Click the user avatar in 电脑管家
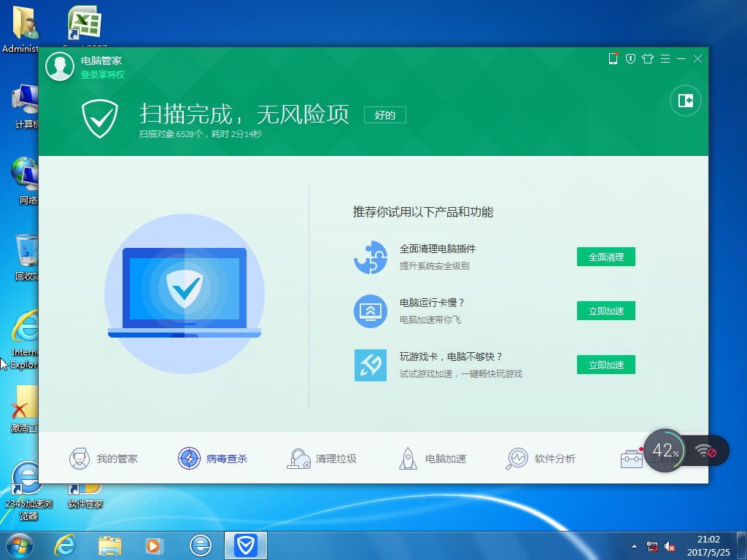 pyautogui.click(x=60, y=66)
